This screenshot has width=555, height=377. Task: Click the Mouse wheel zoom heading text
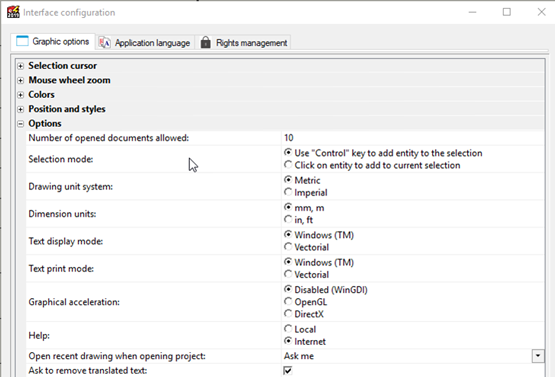pos(69,80)
